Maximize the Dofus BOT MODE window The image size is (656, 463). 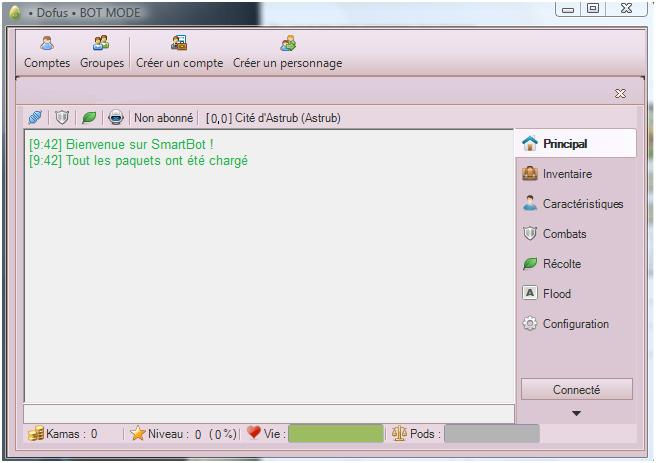click(593, 8)
